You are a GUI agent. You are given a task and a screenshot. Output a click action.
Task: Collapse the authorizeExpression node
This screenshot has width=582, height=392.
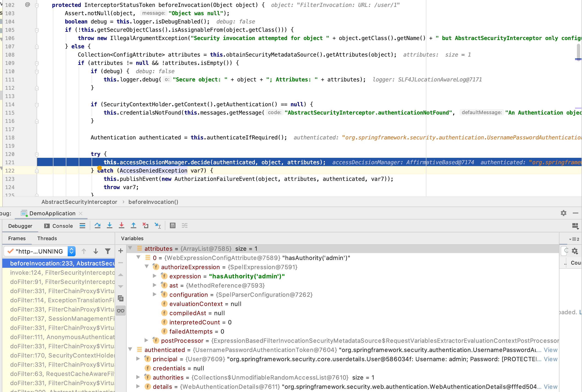tap(147, 266)
